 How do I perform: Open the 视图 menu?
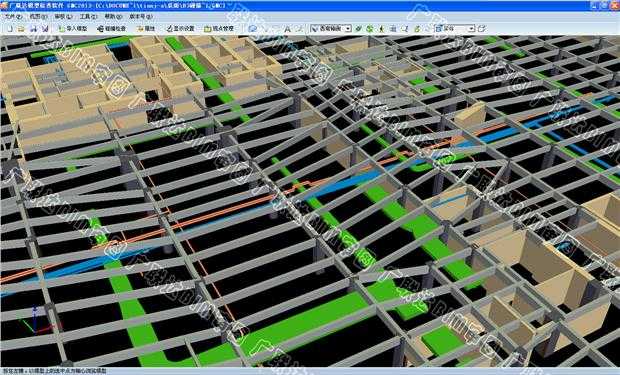pos(38,17)
